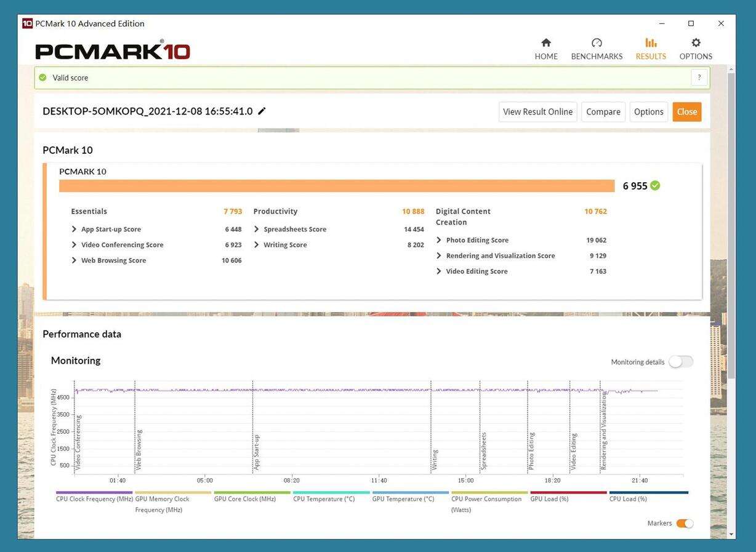Click the Essentials score 7 793
Image resolution: width=756 pixels, height=552 pixels.
click(x=233, y=211)
